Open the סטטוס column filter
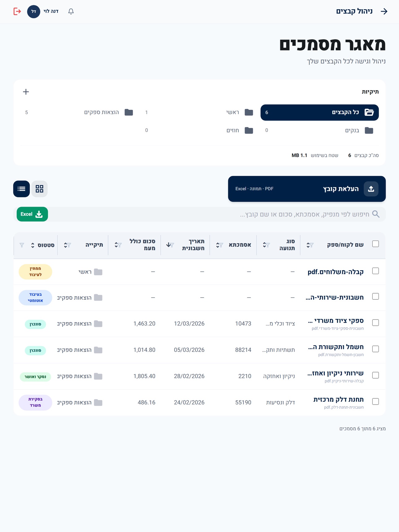Viewport: 399px width, 532px height. click(x=22, y=245)
